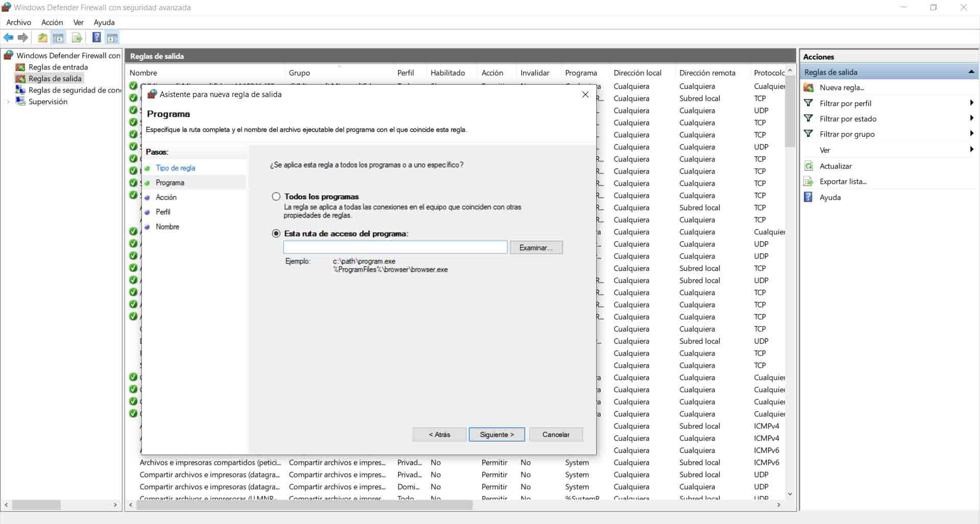Select Reglas de salida in the tree
Viewport: 980px width, 524px height.
point(55,79)
